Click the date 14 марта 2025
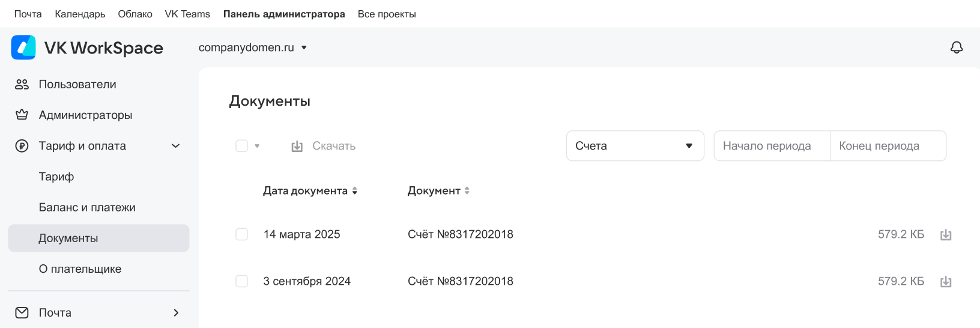Viewport: 980px width, 328px height. point(301,234)
